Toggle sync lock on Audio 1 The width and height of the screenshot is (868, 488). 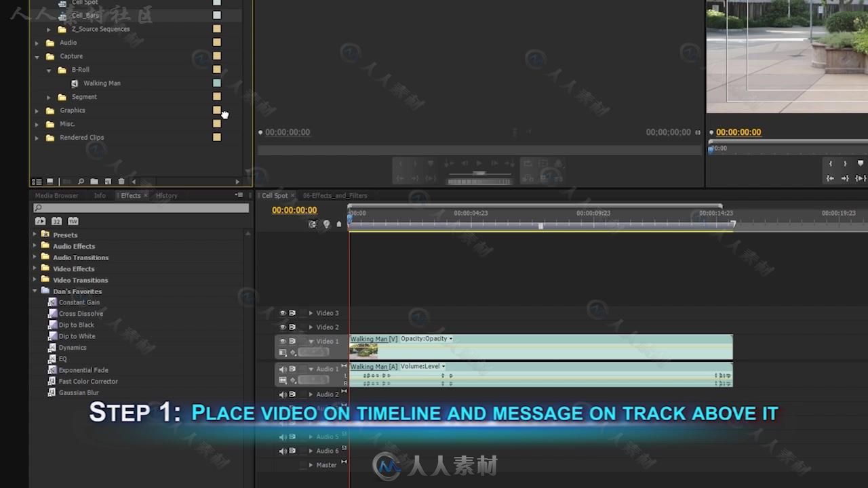[292, 369]
